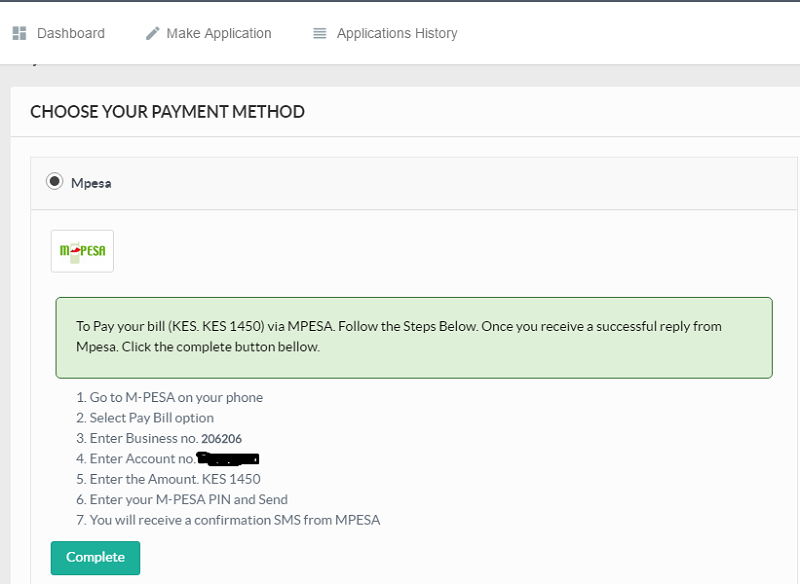800x584 pixels.
Task: Click the 'Enter Account no.' step text
Action: (x=136, y=459)
